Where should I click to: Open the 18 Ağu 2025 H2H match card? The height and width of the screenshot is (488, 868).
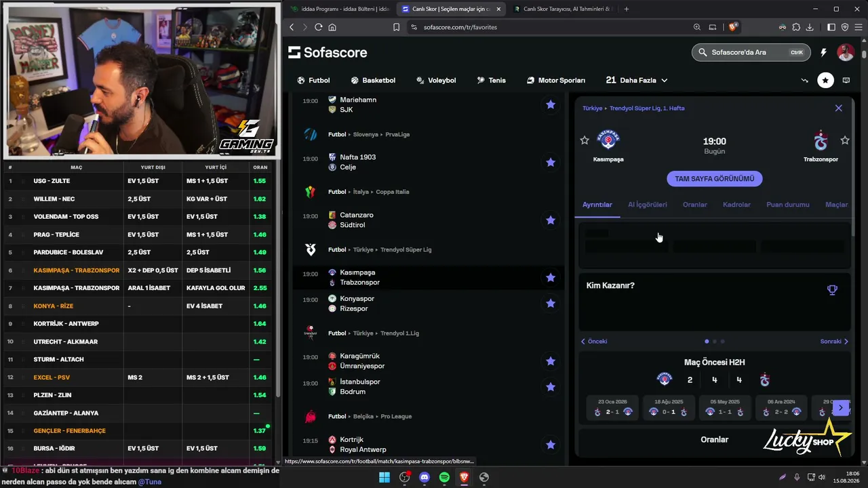(x=668, y=407)
